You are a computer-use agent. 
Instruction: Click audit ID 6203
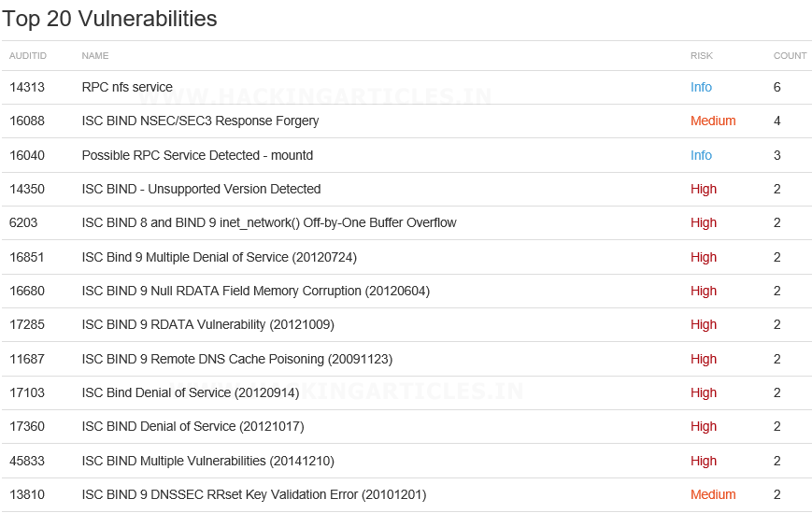23,222
